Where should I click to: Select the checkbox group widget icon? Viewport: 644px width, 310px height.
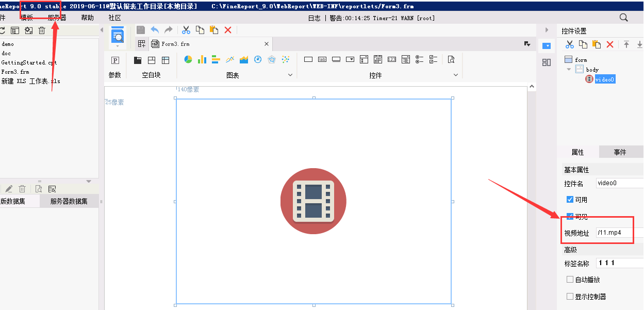(x=434, y=59)
